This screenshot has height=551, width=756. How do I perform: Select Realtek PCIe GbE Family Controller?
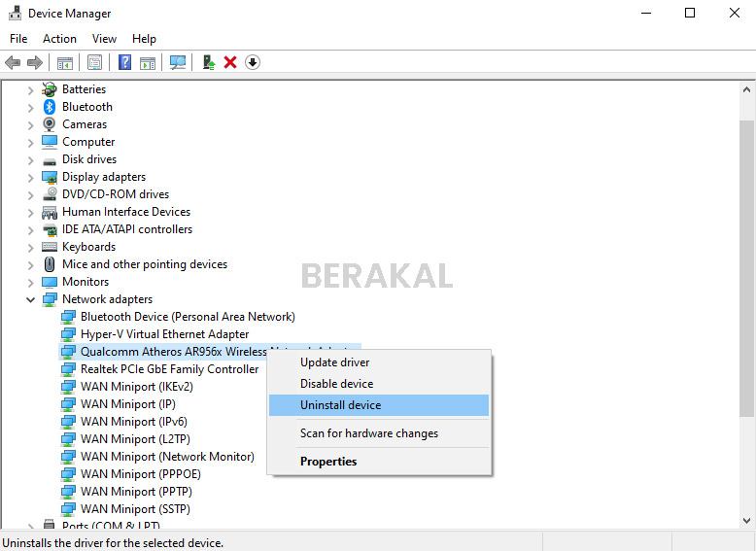click(x=169, y=369)
